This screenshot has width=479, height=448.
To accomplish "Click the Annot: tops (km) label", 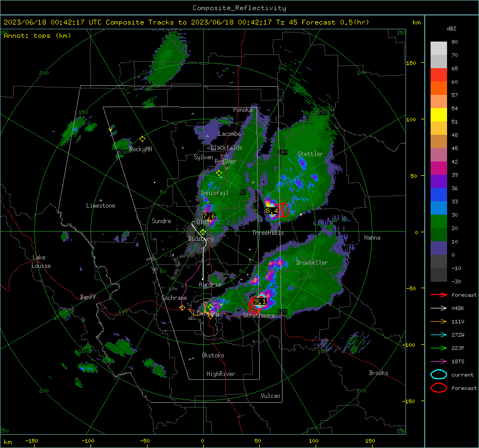I will pos(37,36).
